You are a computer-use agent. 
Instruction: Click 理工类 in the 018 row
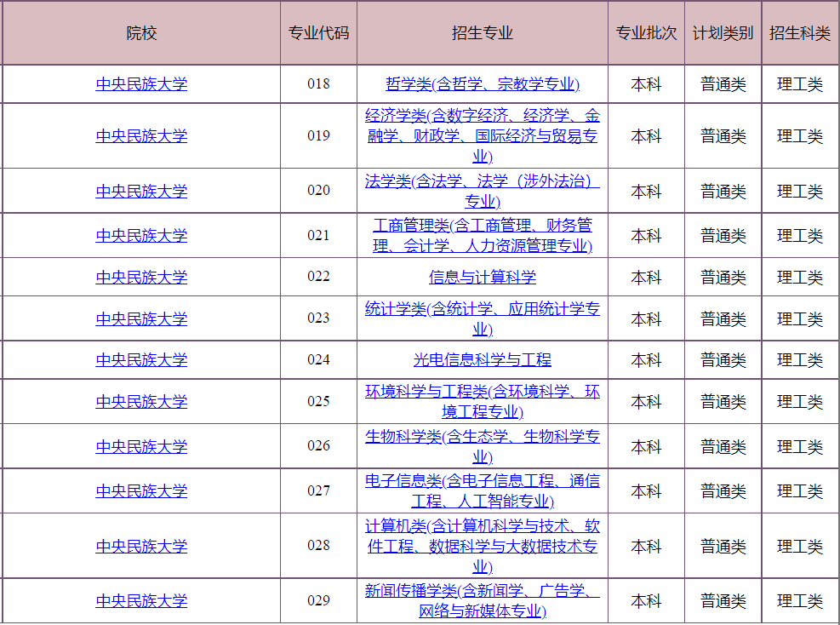(x=800, y=84)
